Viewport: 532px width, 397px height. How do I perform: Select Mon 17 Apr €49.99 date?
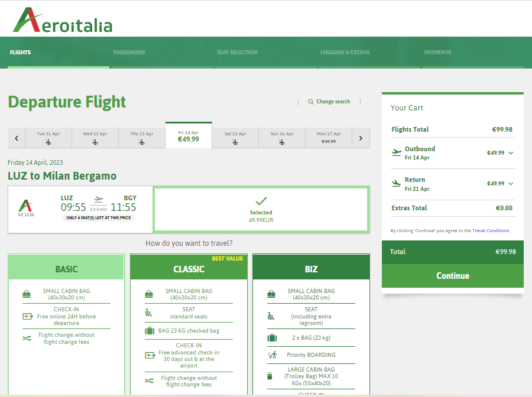click(x=329, y=138)
